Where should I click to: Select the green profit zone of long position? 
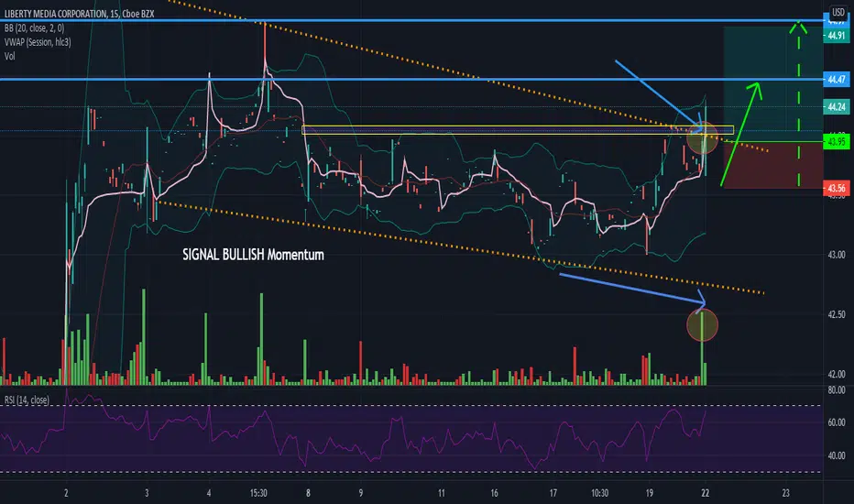click(773, 84)
